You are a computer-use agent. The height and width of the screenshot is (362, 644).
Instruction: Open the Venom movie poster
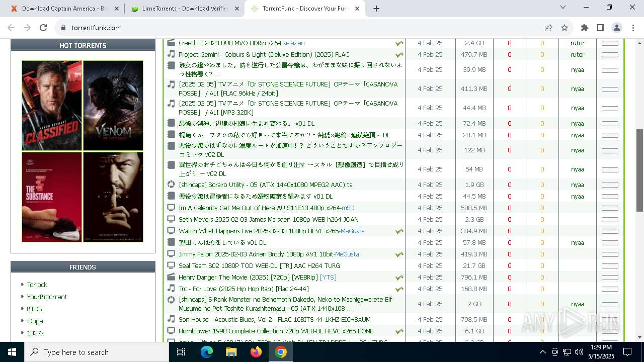point(113,106)
